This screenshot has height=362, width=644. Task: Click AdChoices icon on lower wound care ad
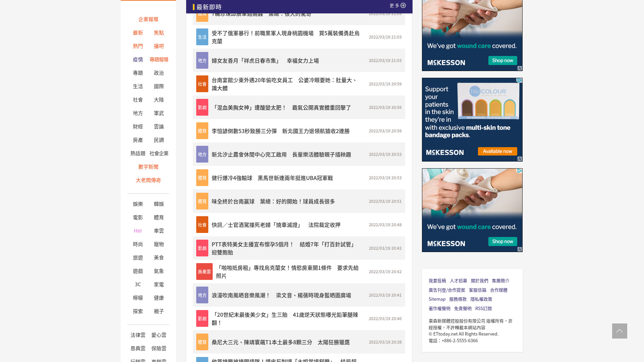pos(519,171)
